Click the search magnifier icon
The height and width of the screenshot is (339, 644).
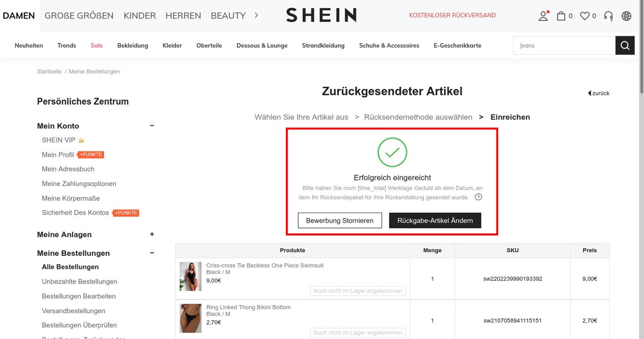point(625,45)
